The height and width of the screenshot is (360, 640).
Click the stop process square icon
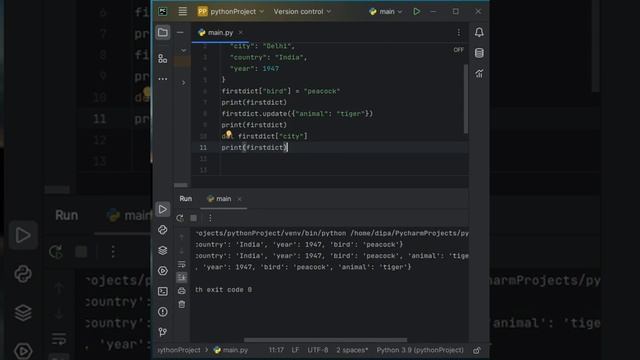193,218
